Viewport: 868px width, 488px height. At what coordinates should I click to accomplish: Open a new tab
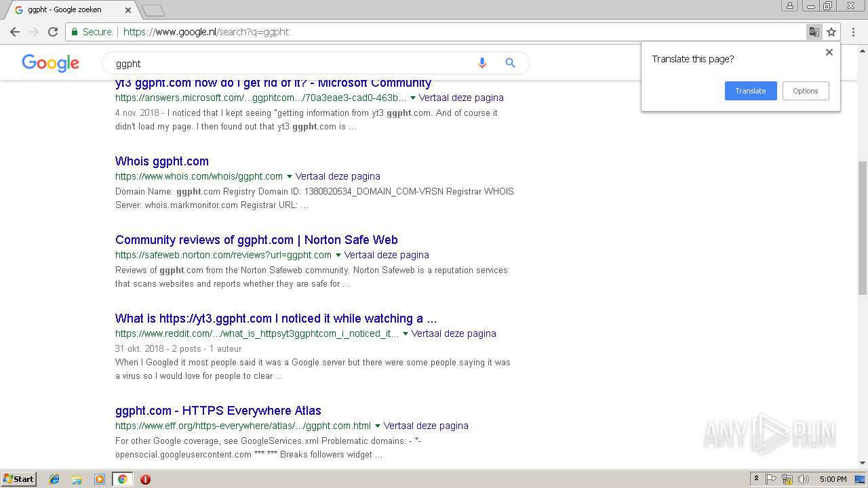click(x=153, y=10)
